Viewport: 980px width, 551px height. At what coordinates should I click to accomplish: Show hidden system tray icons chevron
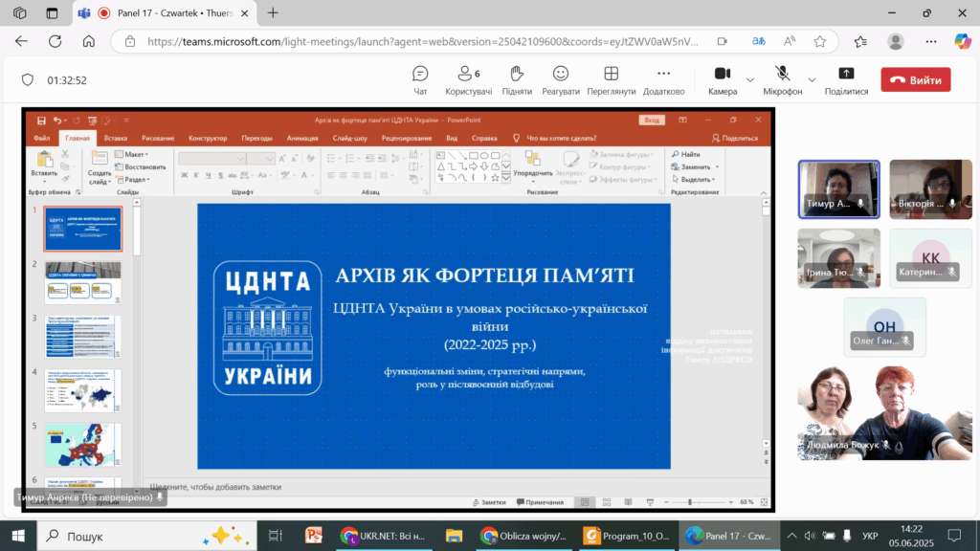pyautogui.click(x=791, y=536)
